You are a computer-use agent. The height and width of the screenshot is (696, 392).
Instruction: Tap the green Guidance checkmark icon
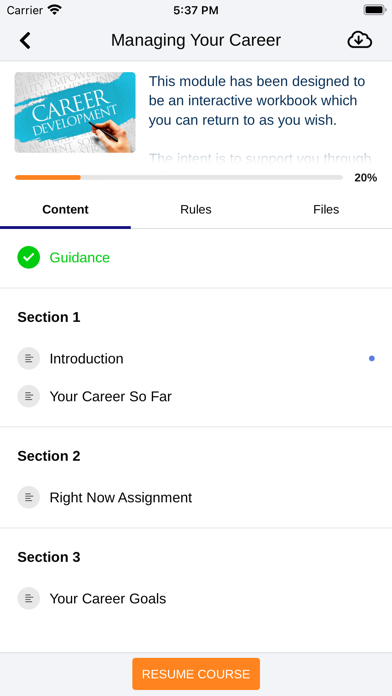click(x=29, y=257)
